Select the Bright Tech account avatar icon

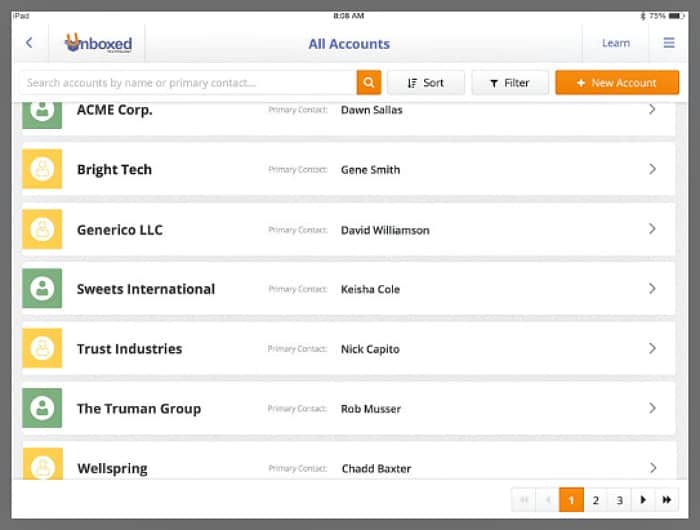click(42, 170)
